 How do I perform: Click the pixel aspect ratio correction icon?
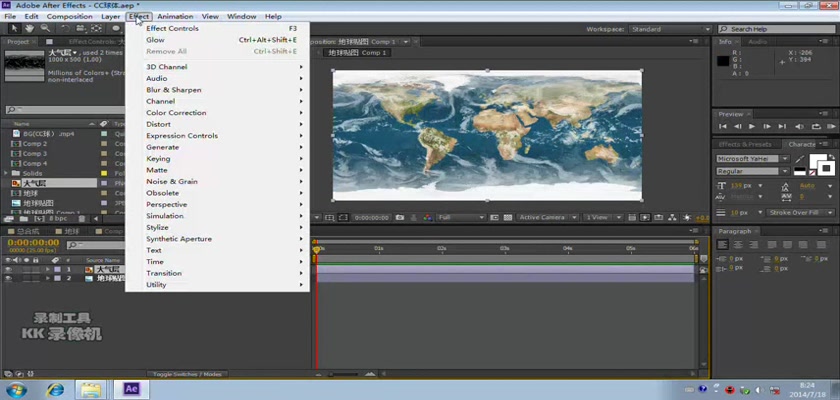click(633, 217)
